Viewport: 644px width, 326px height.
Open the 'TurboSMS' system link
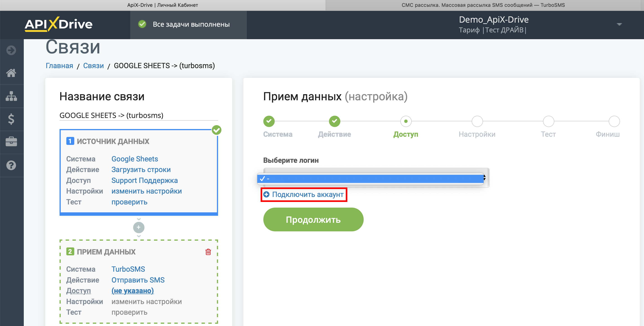tap(128, 269)
